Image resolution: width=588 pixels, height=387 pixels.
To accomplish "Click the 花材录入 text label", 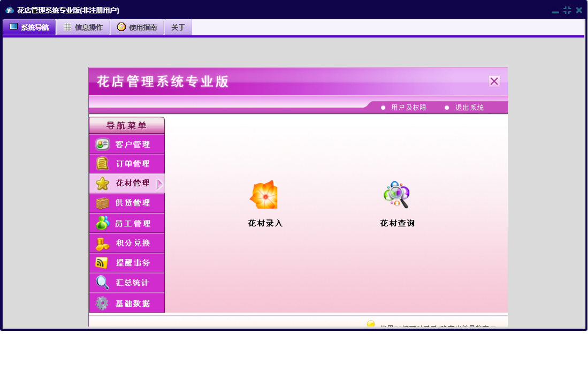I will [x=265, y=223].
